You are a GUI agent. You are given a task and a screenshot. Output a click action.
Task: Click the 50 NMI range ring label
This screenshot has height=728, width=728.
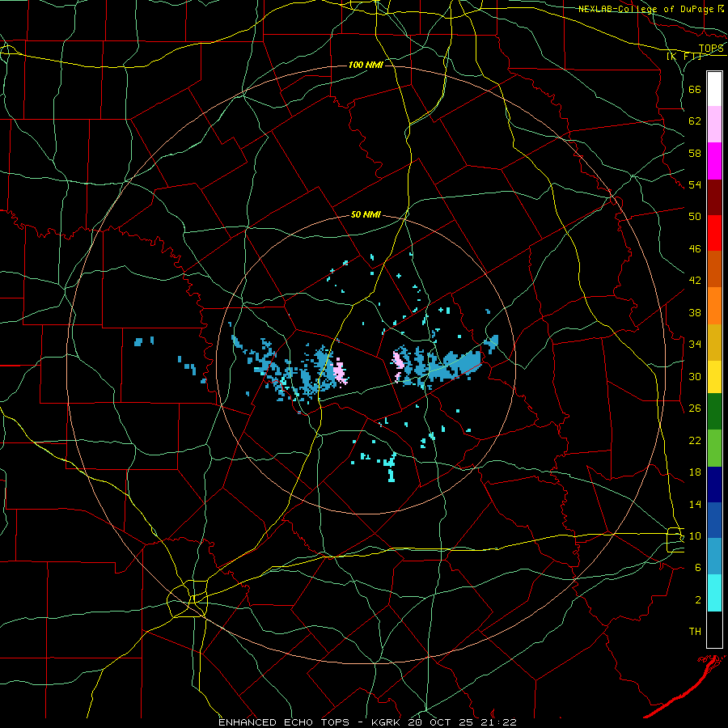point(366,214)
